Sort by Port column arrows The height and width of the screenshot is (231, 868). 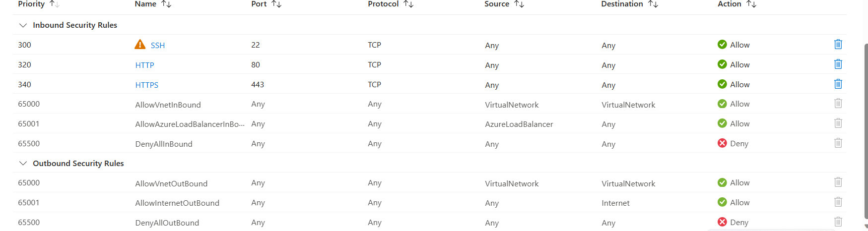(x=276, y=4)
